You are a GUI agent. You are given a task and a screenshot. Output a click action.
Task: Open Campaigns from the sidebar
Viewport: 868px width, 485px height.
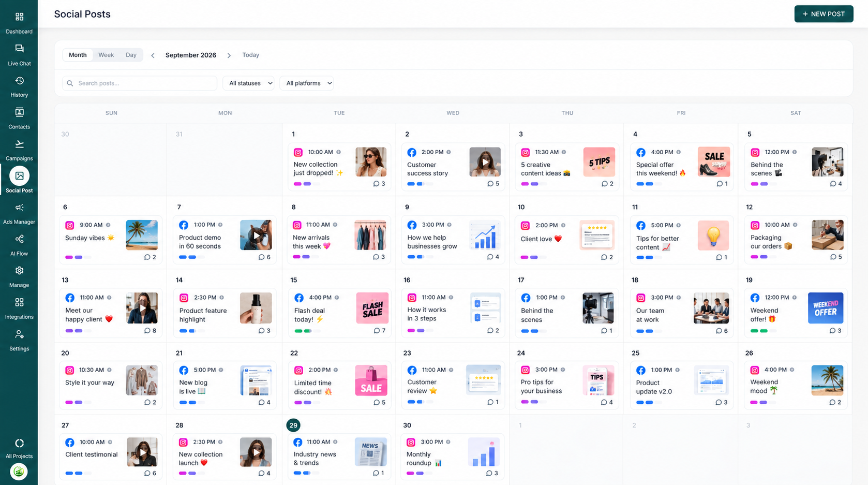point(19,144)
